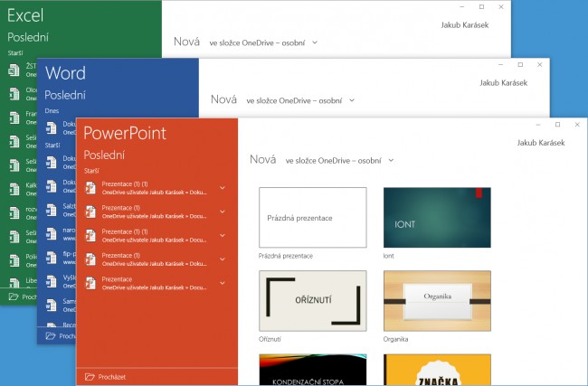588x386 pixels.
Task: Click the Excel file icon next to Kalk
Action: [x=14, y=189]
